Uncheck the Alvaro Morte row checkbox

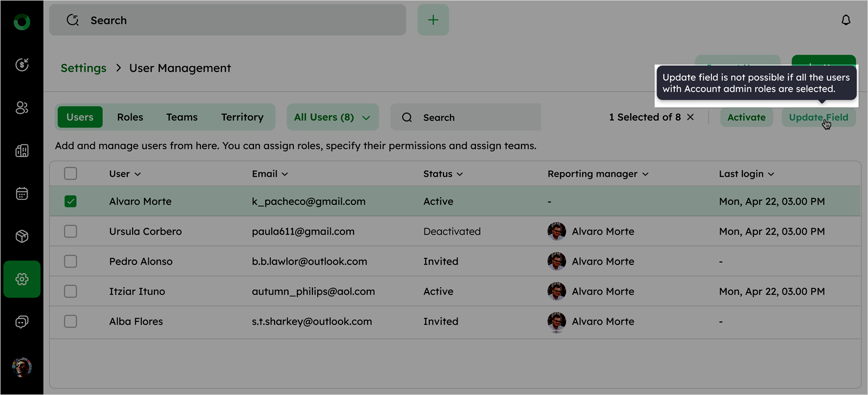pos(70,202)
